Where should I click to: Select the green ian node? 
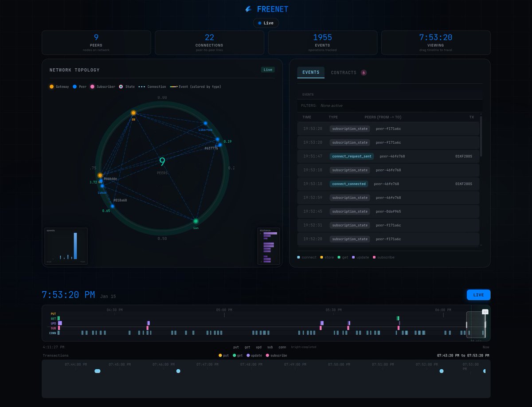point(196,221)
